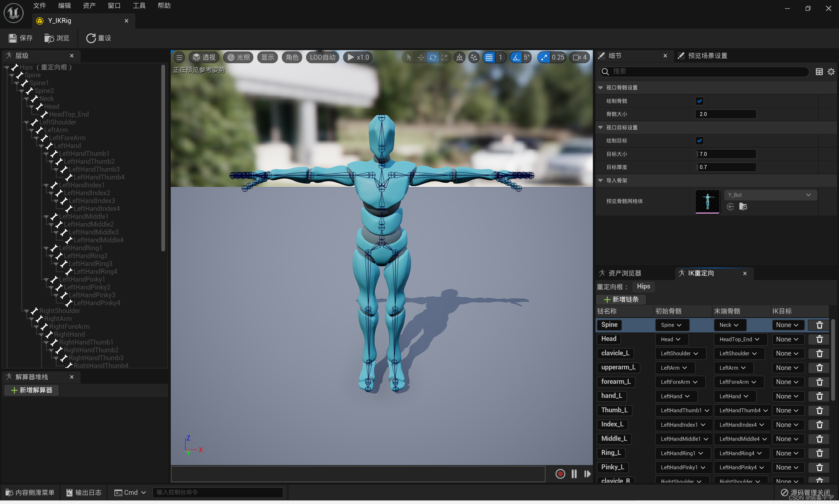Uncheck the 绘制目标 option

tap(700, 140)
